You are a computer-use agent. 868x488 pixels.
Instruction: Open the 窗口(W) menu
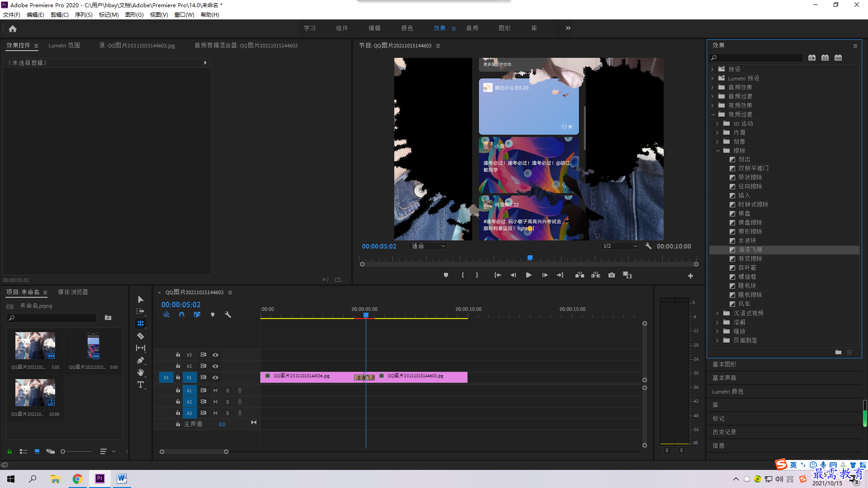point(184,14)
